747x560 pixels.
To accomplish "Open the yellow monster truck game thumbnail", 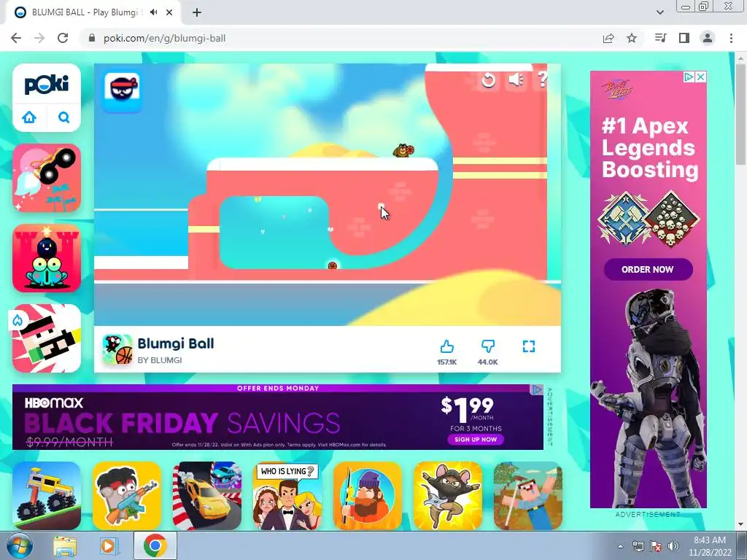I will click(47, 496).
